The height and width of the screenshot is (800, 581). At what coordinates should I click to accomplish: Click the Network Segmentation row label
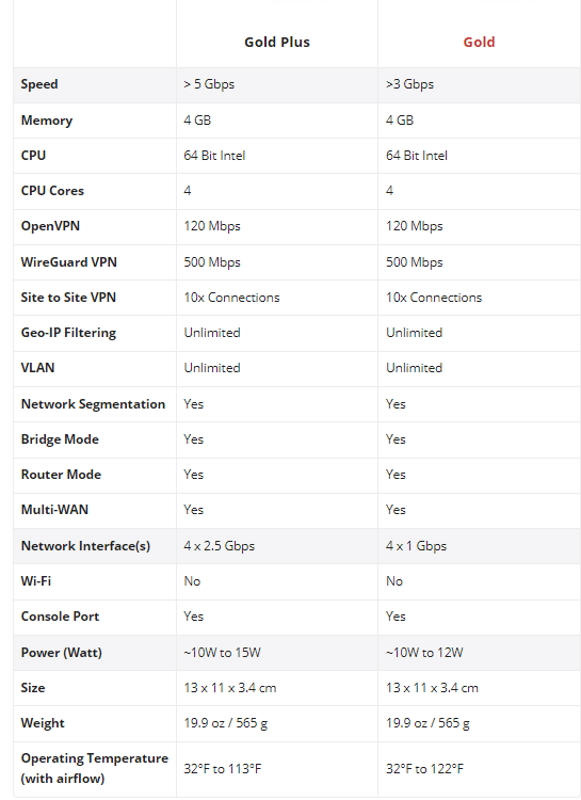tap(93, 404)
